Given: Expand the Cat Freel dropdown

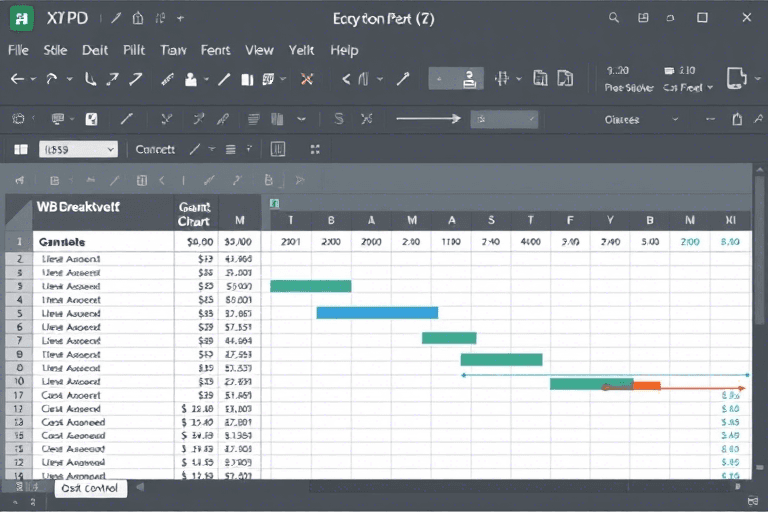Looking at the screenshot, I should point(710,88).
